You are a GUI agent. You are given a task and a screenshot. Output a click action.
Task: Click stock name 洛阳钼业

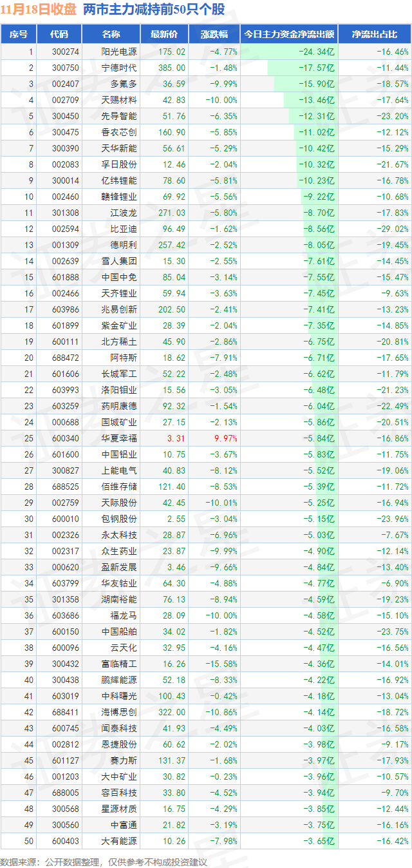click(119, 390)
